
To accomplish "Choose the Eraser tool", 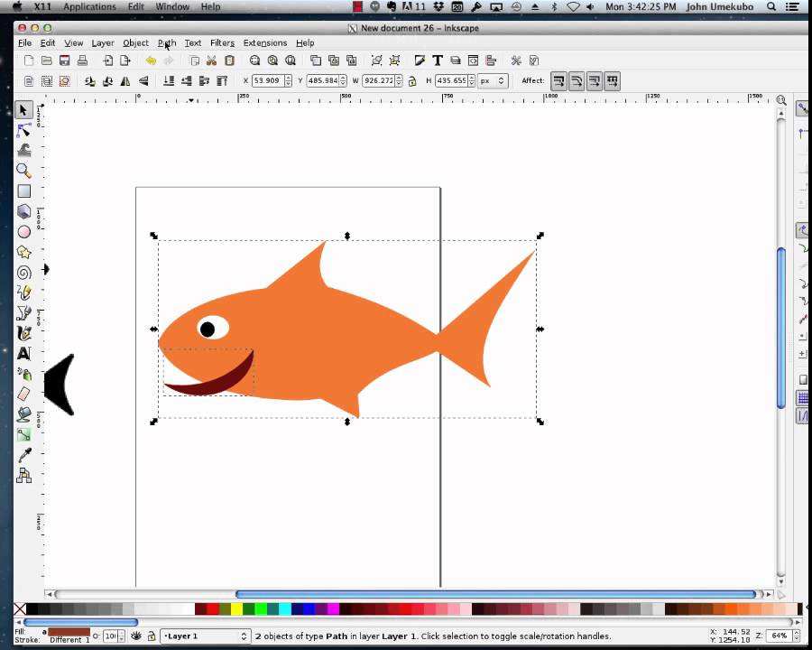I will coord(24,395).
